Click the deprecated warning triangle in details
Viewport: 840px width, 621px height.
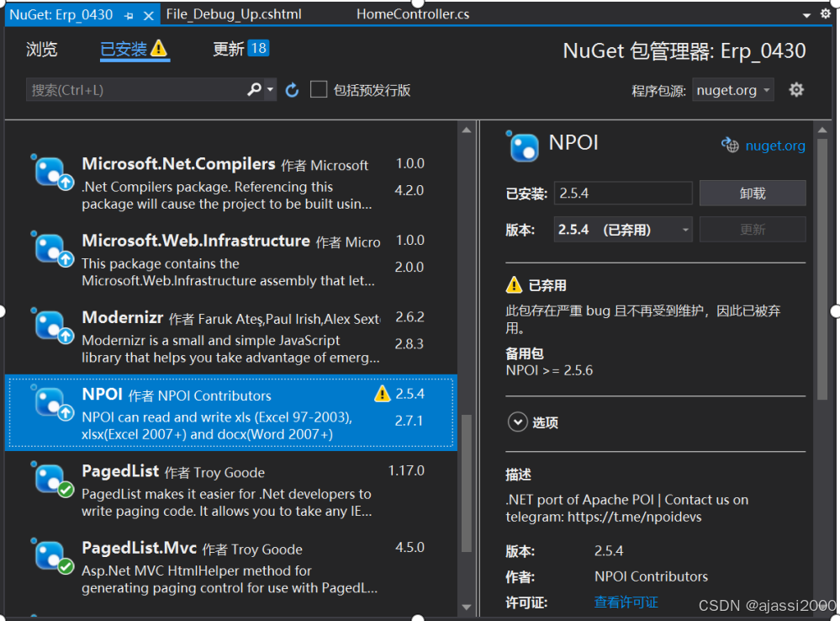click(x=514, y=284)
